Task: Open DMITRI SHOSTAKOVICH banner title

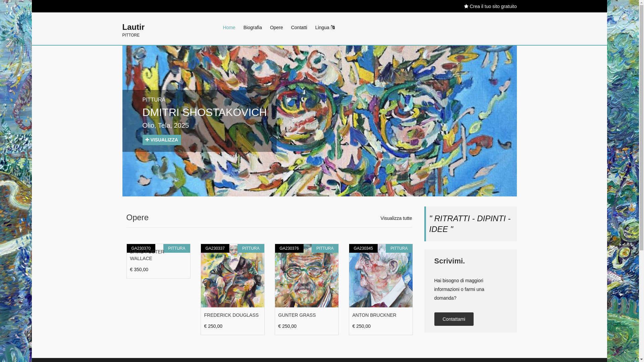Action: point(205,112)
